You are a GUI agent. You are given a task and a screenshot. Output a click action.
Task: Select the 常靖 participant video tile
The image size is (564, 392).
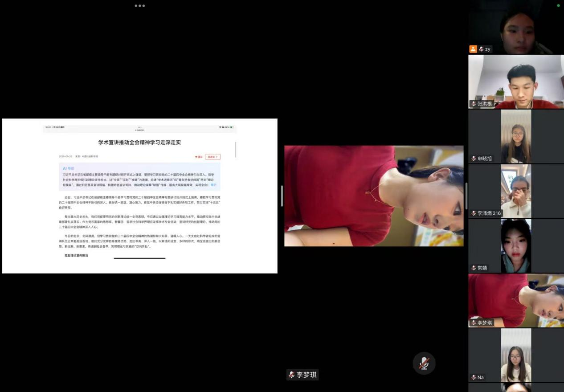516,245
